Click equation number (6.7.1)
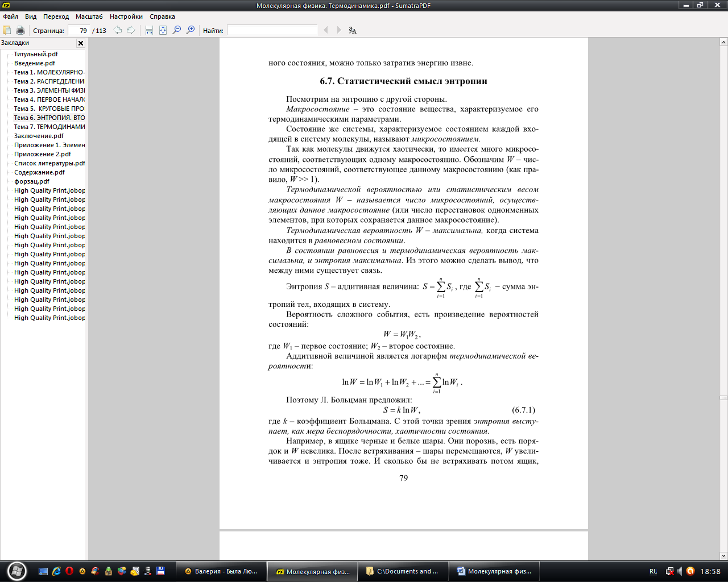This screenshot has width=728, height=582. (523, 410)
